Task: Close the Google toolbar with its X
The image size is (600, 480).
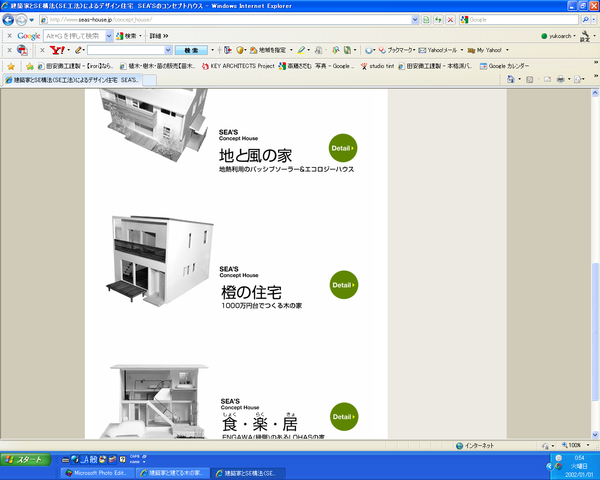Action: pos(10,36)
